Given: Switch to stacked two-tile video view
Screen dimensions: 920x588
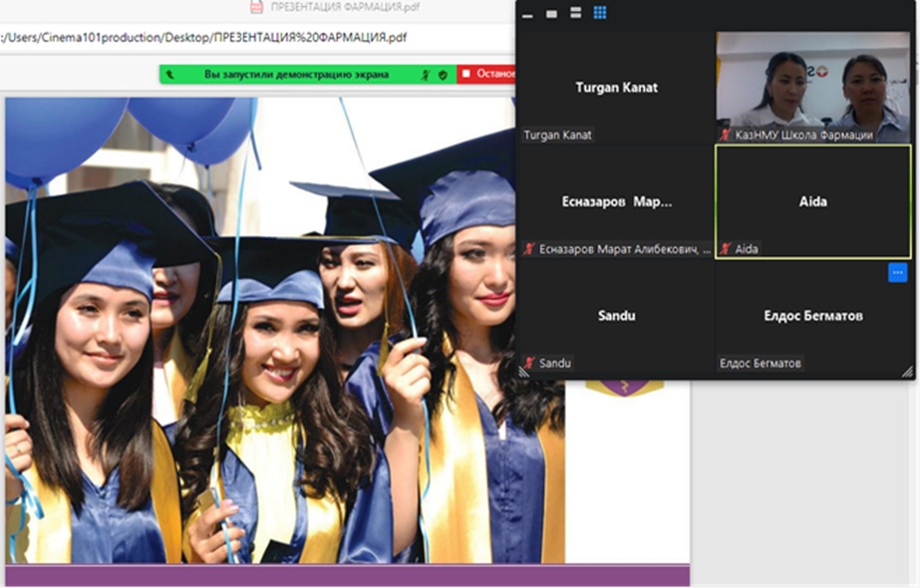Looking at the screenshot, I should [575, 13].
